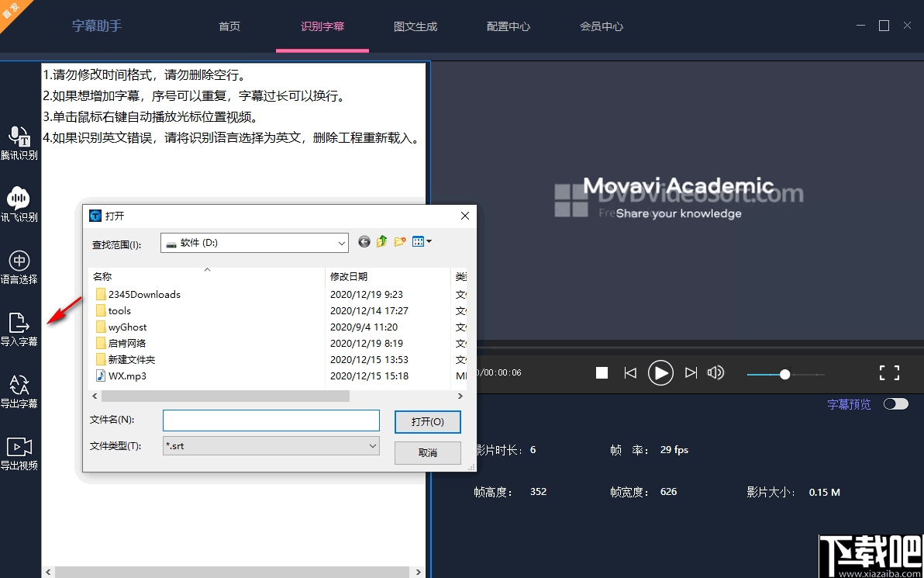Open the view menu icon in dialog
Image resolution: width=924 pixels, height=578 pixels.
[422, 241]
